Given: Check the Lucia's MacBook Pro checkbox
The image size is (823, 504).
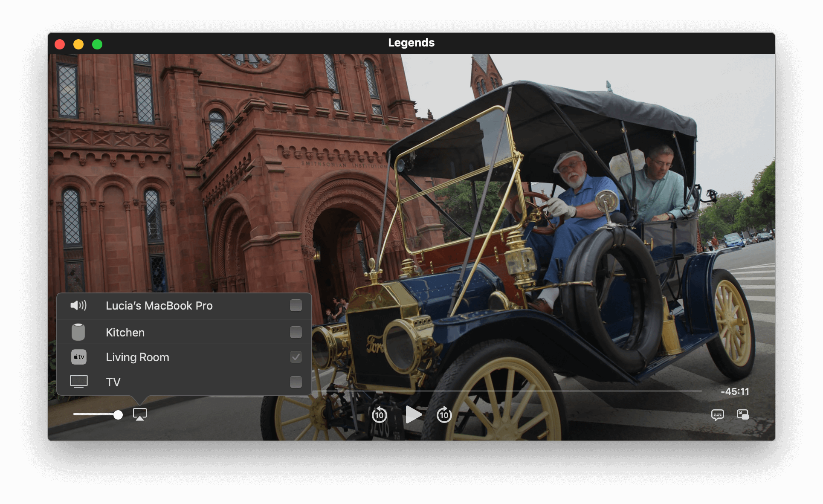Looking at the screenshot, I should [296, 305].
